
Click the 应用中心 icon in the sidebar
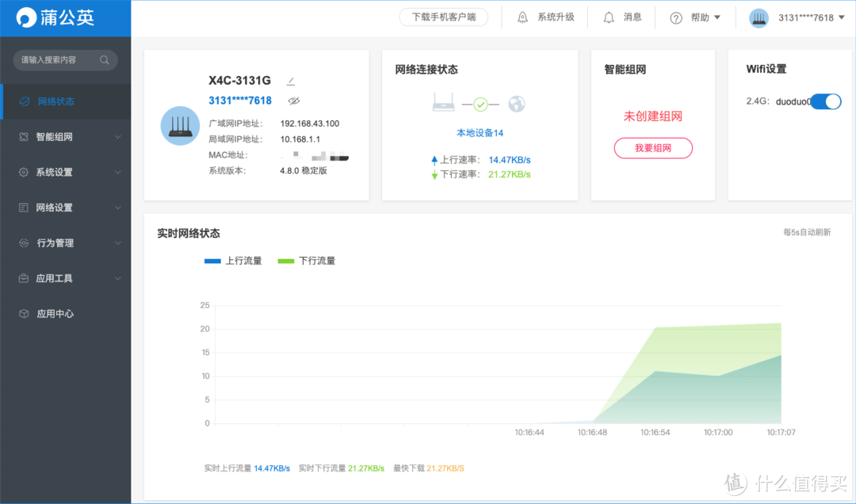tap(25, 313)
